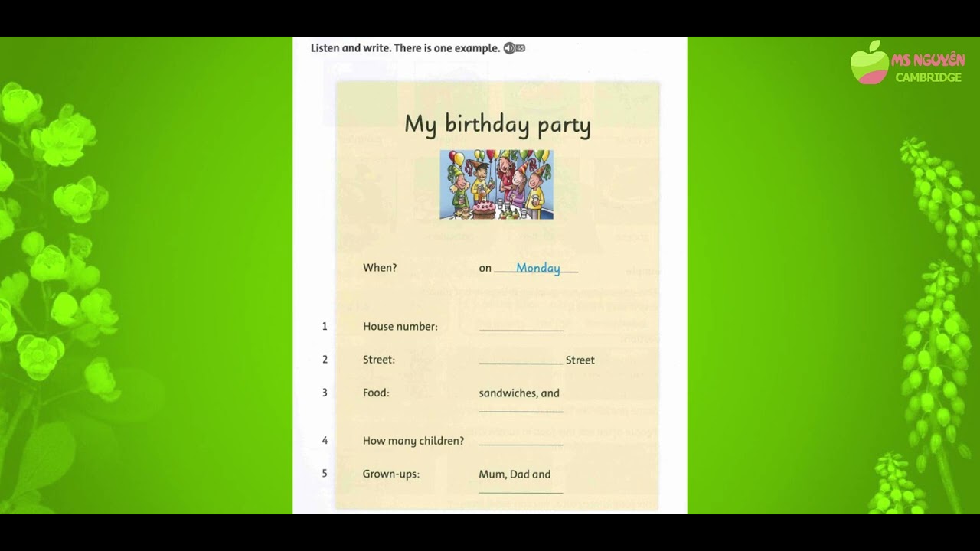Click the 'How many children?' label
Image resolution: width=980 pixels, height=551 pixels.
[x=413, y=441]
